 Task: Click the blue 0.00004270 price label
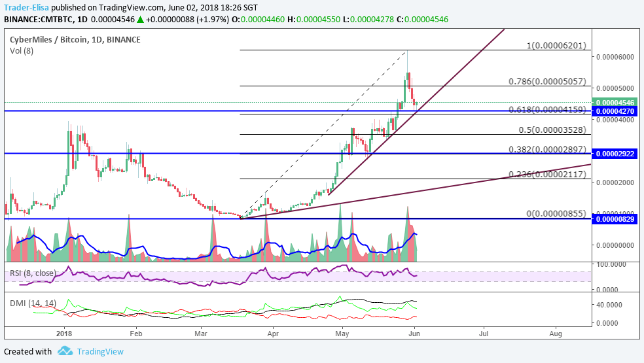click(x=615, y=111)
